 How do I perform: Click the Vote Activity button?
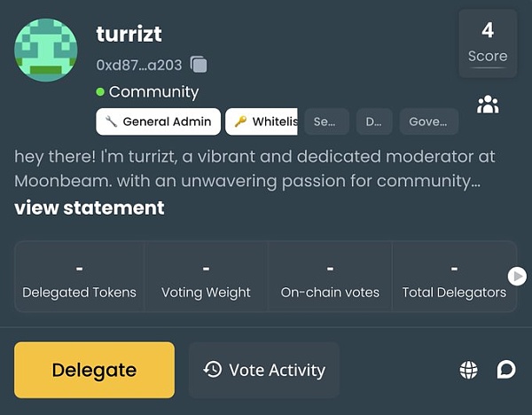264,370
